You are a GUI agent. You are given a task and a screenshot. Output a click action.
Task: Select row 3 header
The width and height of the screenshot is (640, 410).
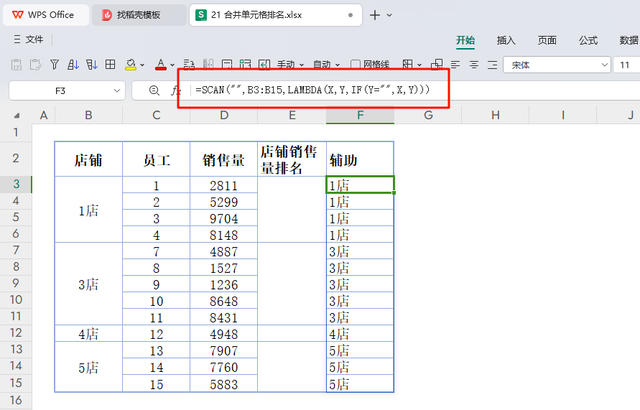tap(16, 184)
